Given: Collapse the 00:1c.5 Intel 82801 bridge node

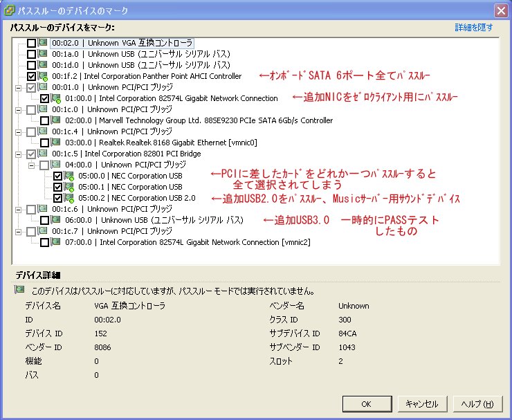Looking at the screenshot, I should (x=19, y=154).
